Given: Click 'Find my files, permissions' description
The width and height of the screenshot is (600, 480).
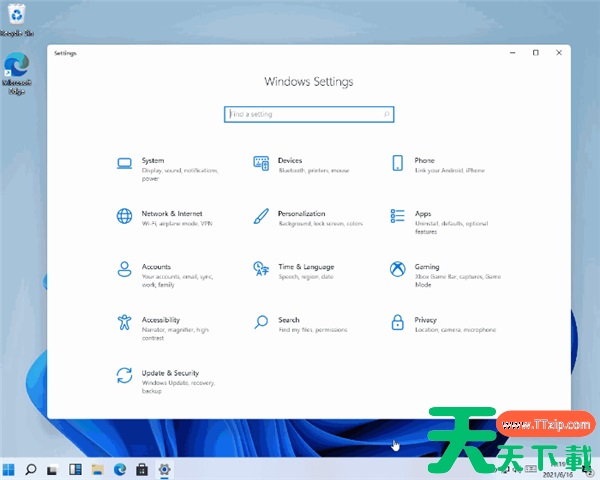Looking at the screenshot, I should click(313, 330).
